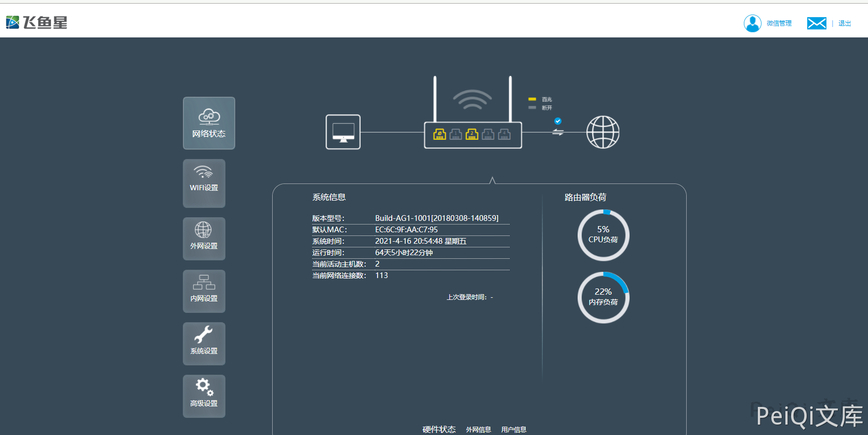
Task: Click the blue checkmark connection status
Action: point(558,121)
